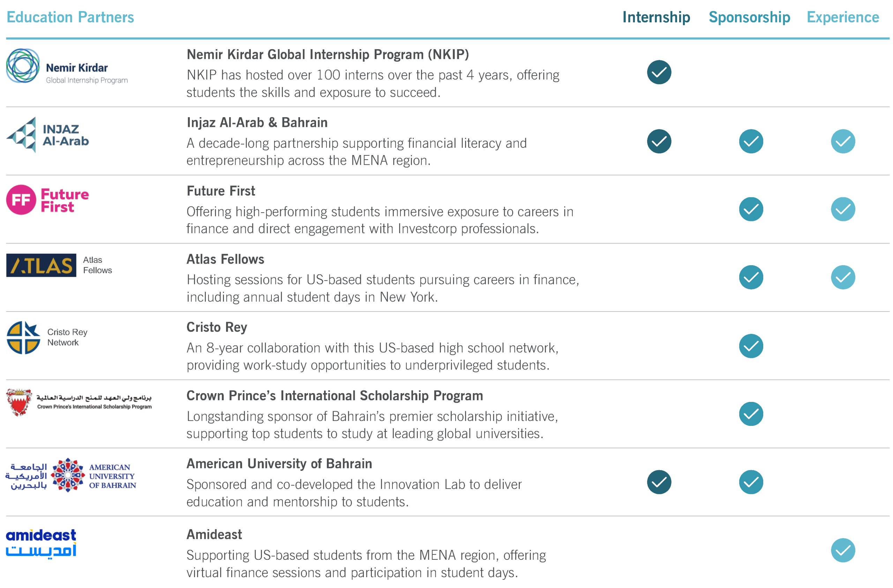Click American University of Bahrain Internship checkmark
The width and height of the screenshot is (893, 588).
[659, 482]
